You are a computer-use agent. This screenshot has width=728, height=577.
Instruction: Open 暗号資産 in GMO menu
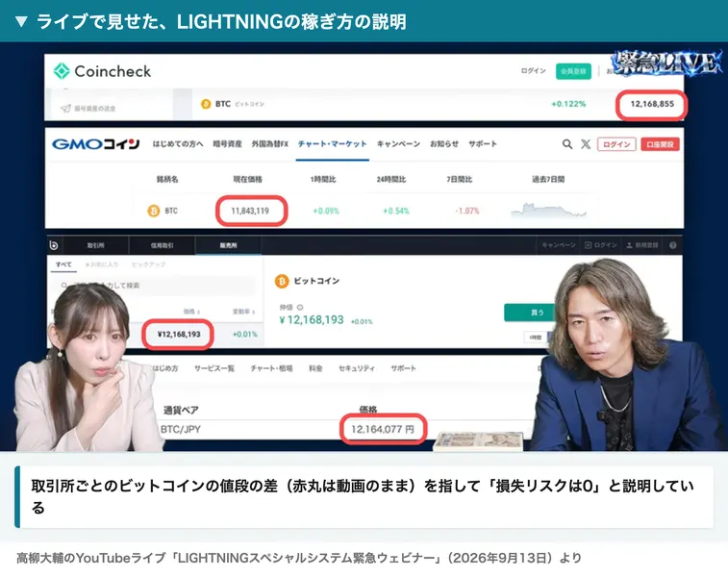click(x=227, y=144)
